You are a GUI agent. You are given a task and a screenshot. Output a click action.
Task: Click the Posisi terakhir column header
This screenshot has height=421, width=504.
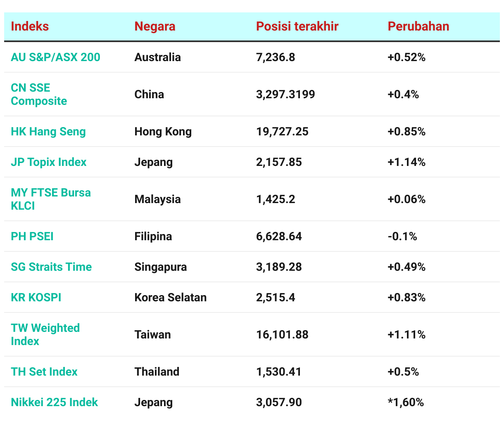tap(297, 26)
